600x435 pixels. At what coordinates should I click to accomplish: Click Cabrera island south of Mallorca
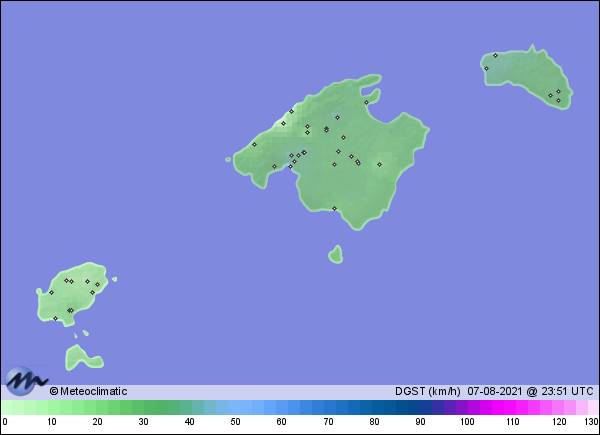pos(336,255)
